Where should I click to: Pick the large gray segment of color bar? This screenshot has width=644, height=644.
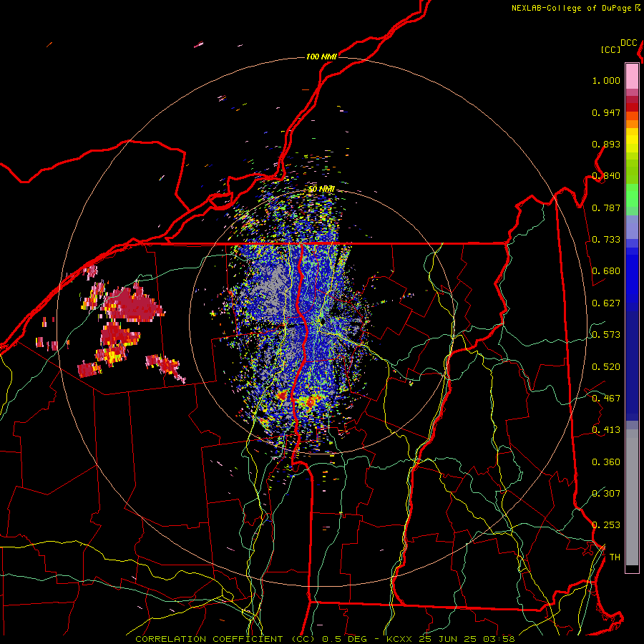[x=632, y=497]
